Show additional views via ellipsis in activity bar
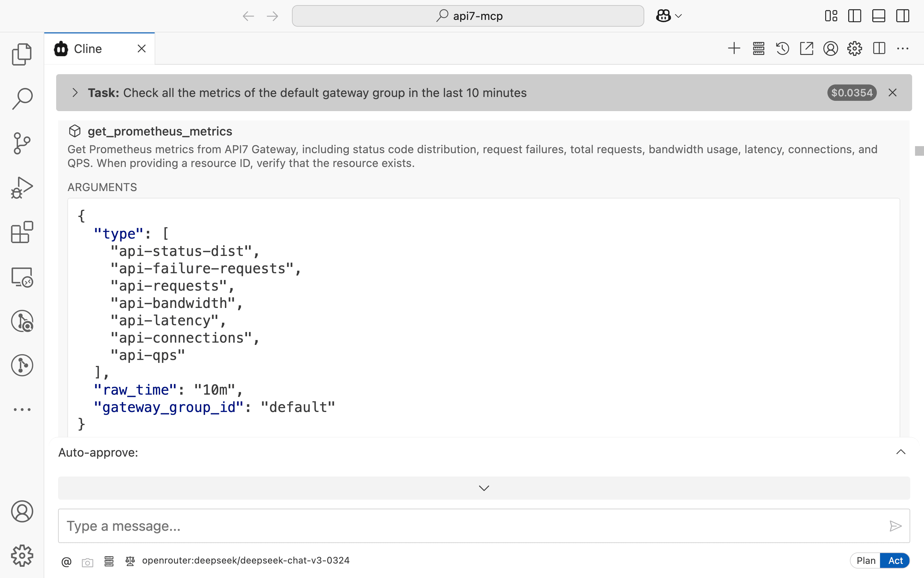The image size is (924, 578). (22, 409)
